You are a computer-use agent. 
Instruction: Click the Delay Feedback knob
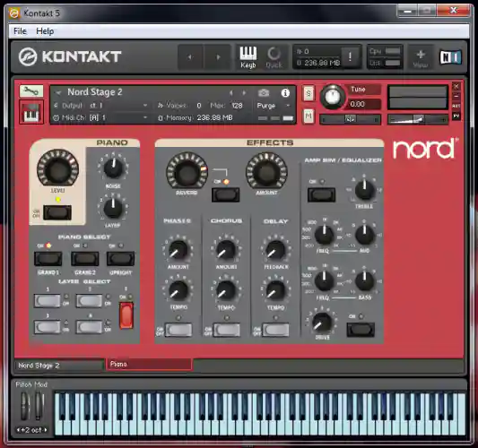coord(275,250)
